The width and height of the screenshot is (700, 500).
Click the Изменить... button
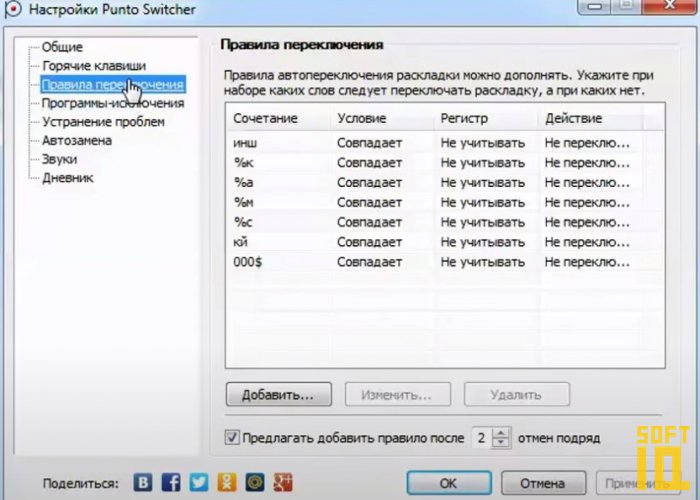click(x=397, y=394)
